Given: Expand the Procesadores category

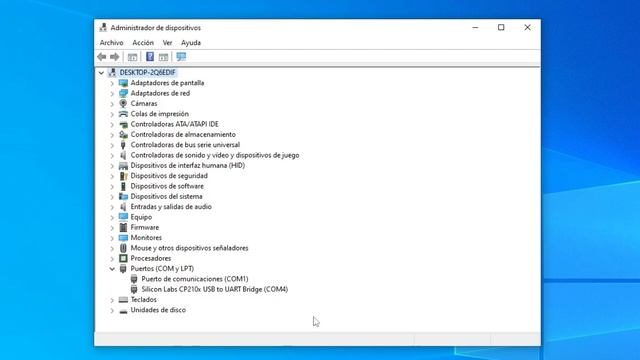Looking at the screenshot, I should (112, 258).
